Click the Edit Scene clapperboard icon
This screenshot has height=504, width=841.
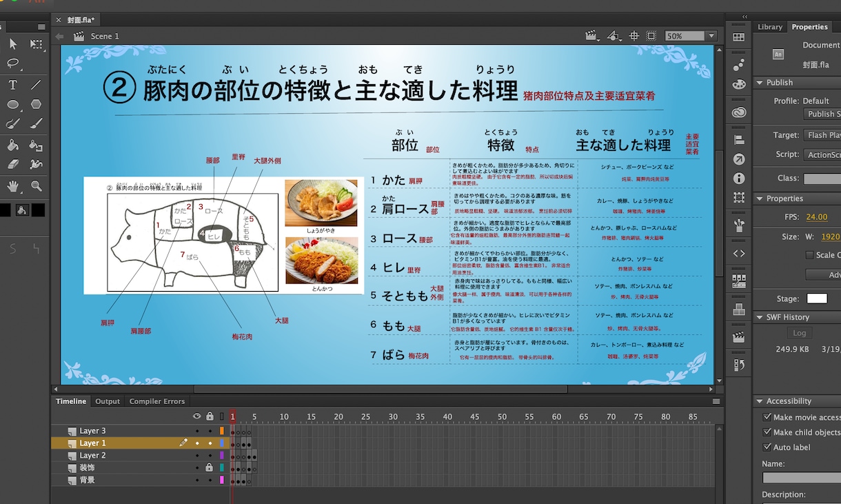pyautogui.click(x=591, y=36)
